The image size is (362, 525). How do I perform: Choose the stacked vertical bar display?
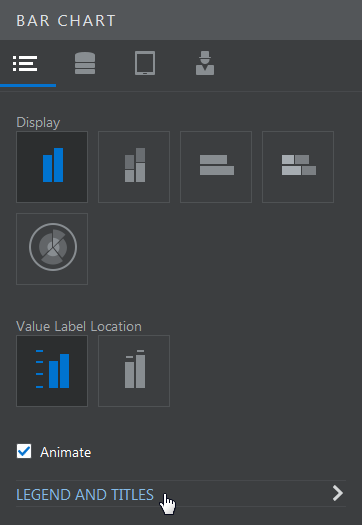tap(134, 167)
